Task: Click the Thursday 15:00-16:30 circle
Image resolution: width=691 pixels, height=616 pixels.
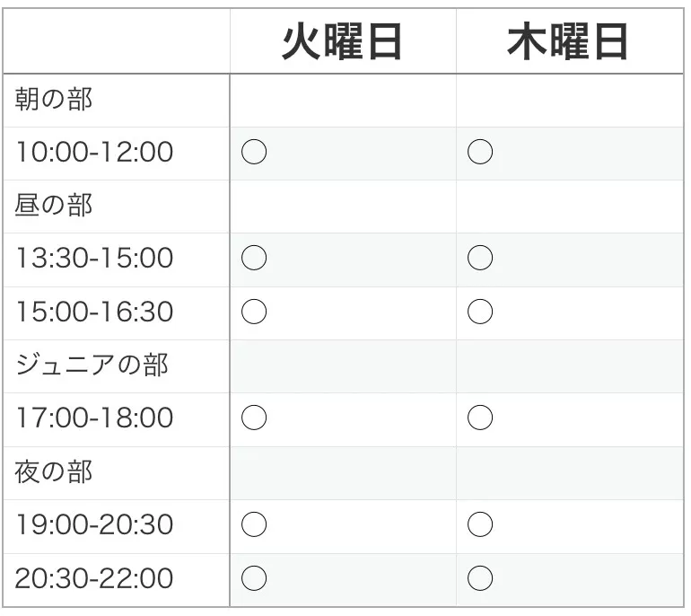Action: coord(480,312)
